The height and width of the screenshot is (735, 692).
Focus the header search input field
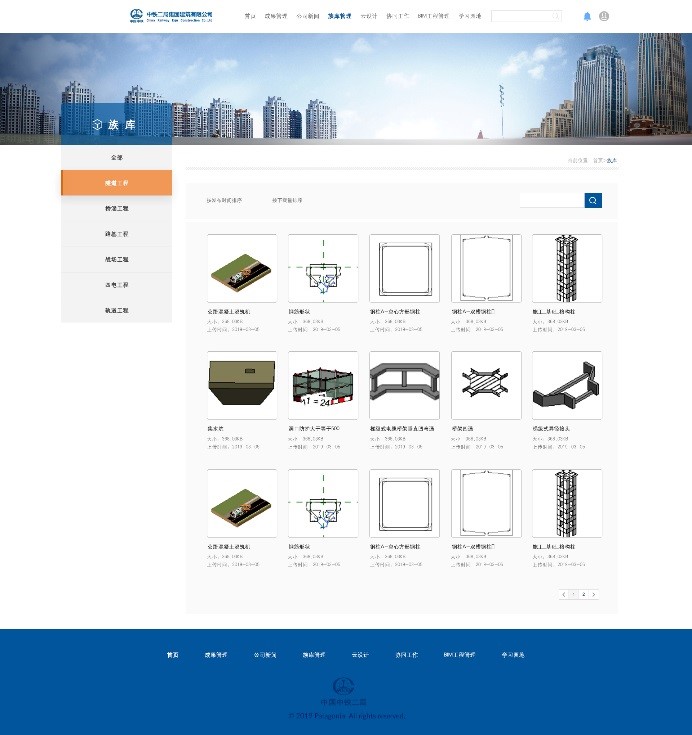point(521,16)
